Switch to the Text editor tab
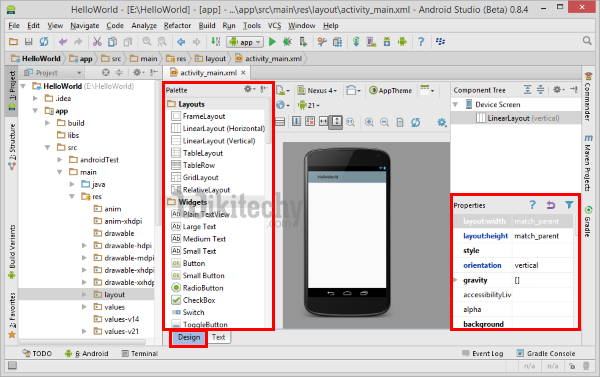Screen dimensions: 600x377 [218, 337]
